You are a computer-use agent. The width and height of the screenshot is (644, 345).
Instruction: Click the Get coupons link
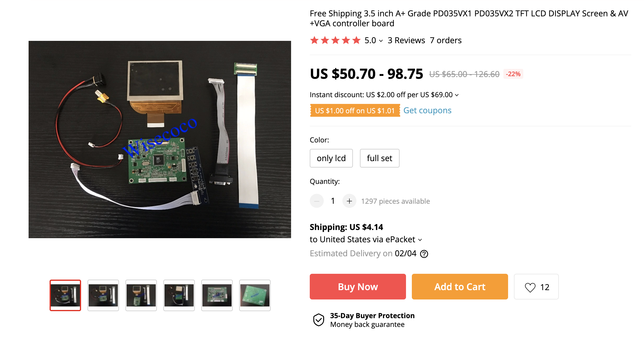427,110
